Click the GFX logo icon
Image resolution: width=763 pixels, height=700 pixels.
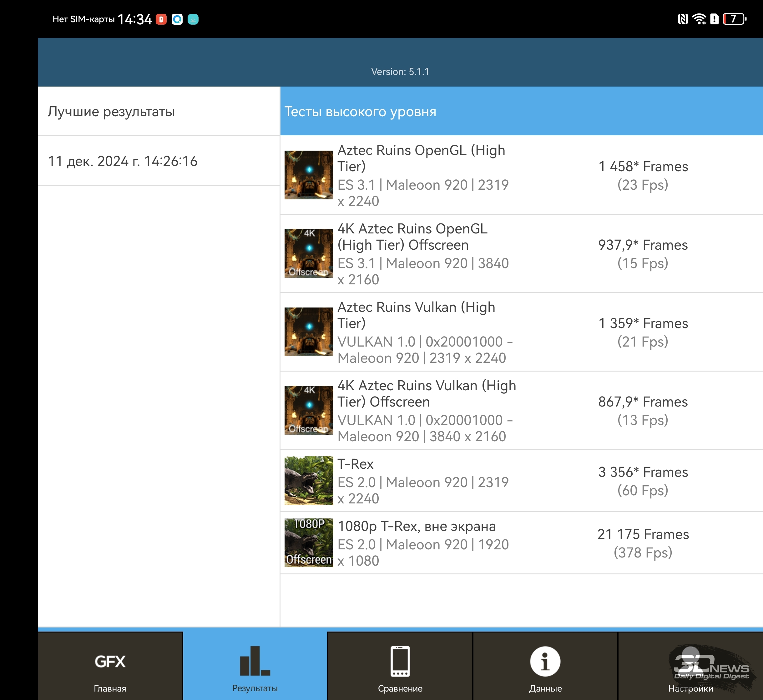[110, 661]
